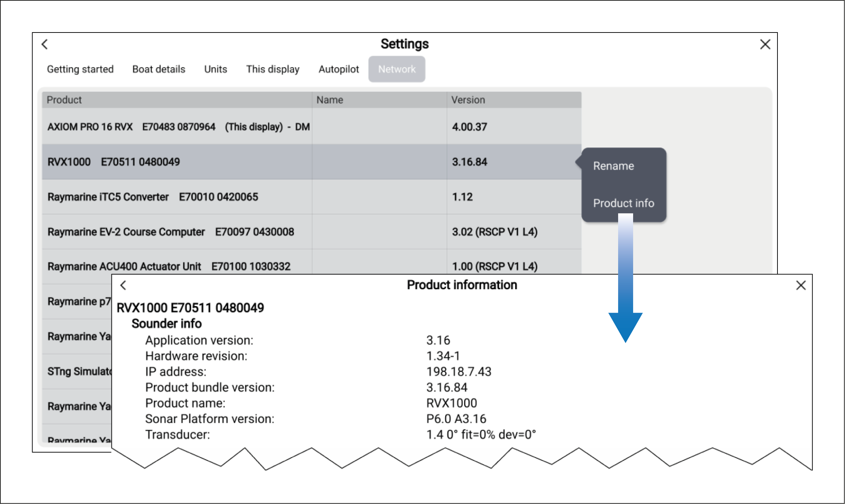Click the Settings back arrow
The width and height of the screenshot is (845, 504).
point(45,44)
